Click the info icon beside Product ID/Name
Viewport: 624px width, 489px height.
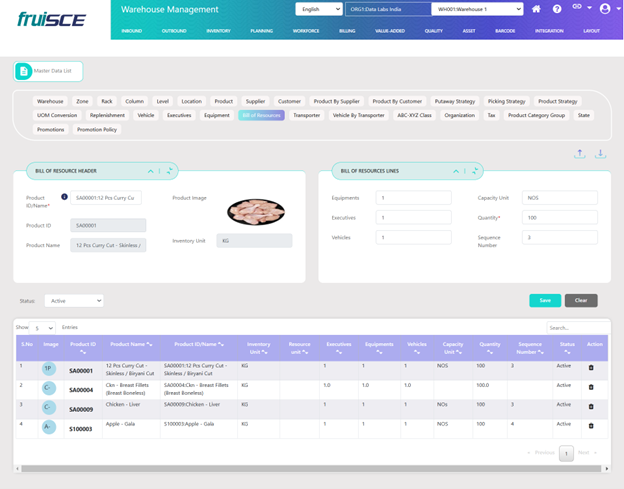[64, 197]
